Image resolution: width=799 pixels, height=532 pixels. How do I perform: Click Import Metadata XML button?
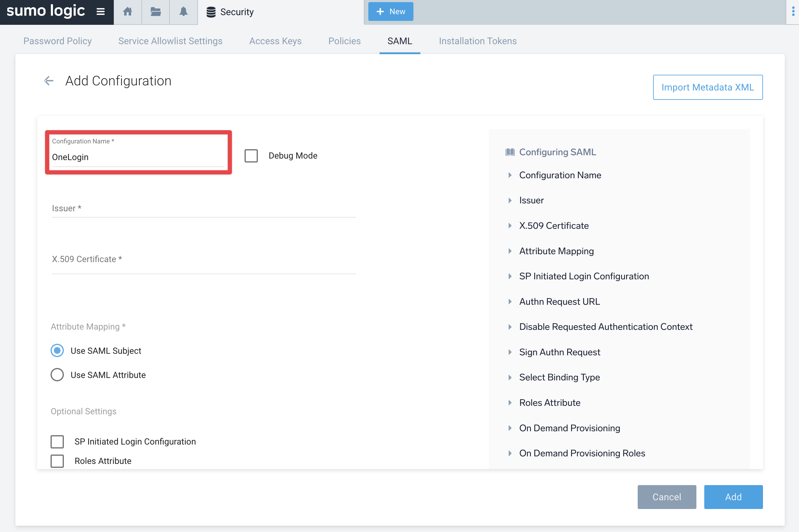pyautogui.click(x=708, y=87)
